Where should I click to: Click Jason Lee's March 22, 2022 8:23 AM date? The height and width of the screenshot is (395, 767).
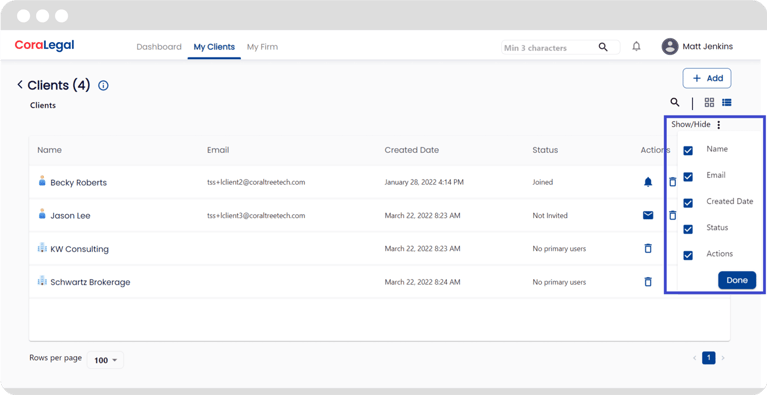coord(422,216)
